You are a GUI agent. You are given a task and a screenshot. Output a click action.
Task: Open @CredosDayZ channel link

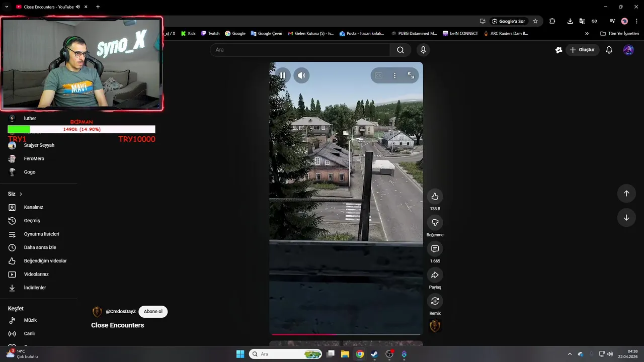coord(121,312)
